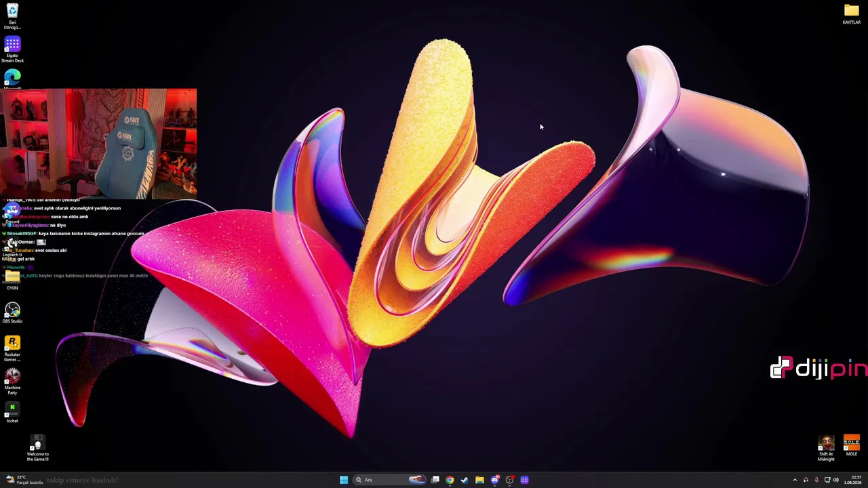
Task: Open network settings from the tray icon
Action: pos(827,480)
